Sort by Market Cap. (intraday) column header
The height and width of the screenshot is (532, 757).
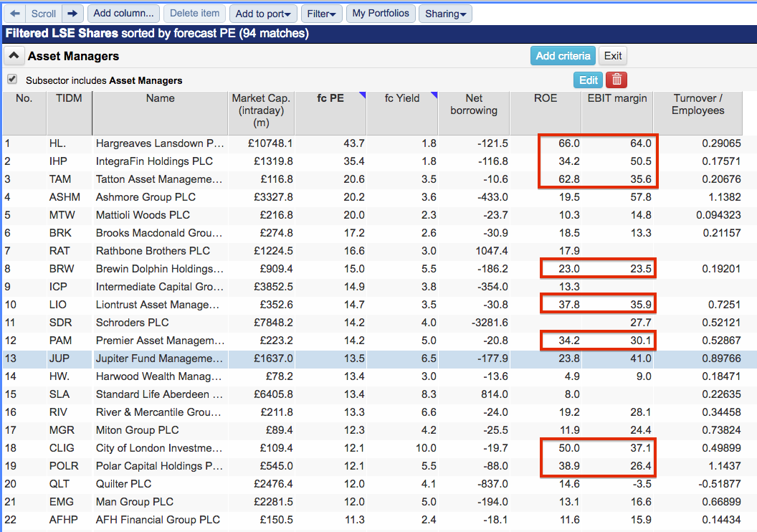(x=261, y=113)
